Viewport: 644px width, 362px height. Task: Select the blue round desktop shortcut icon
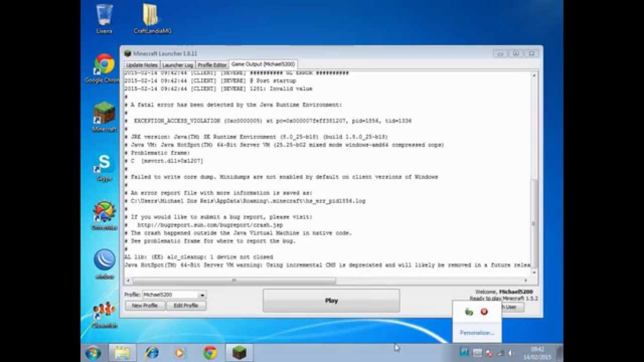tap(104, 264)
